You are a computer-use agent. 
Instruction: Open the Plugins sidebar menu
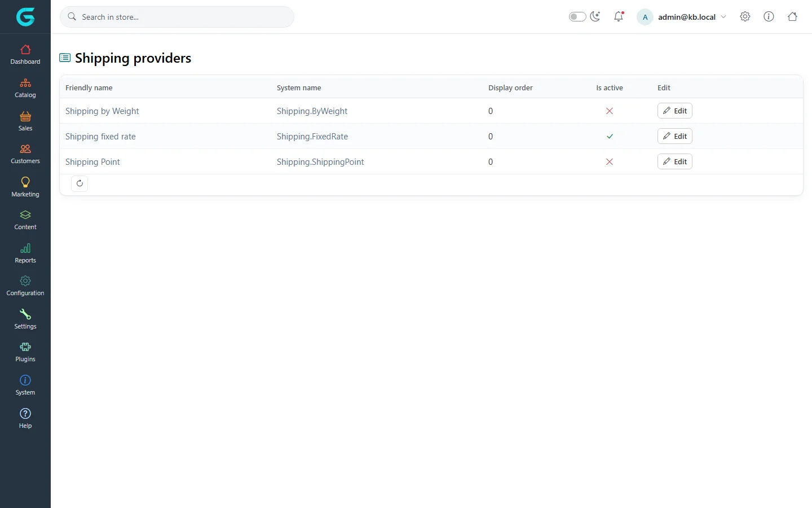(25, 352)
